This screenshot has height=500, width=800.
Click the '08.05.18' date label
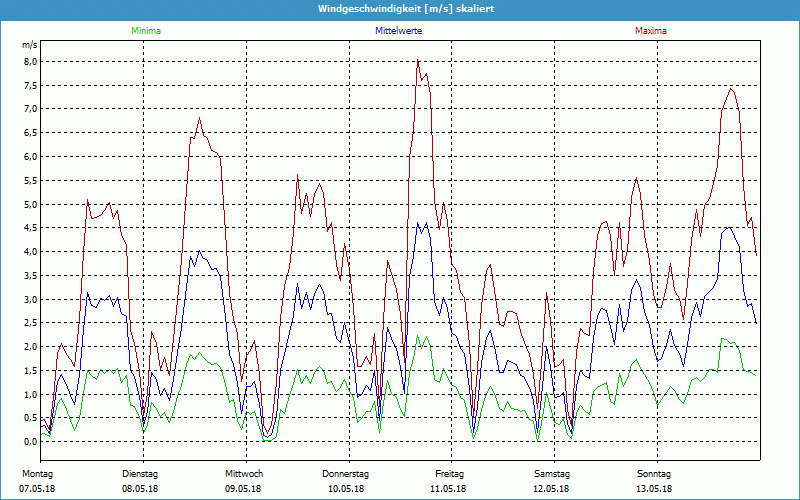point(140,489)
